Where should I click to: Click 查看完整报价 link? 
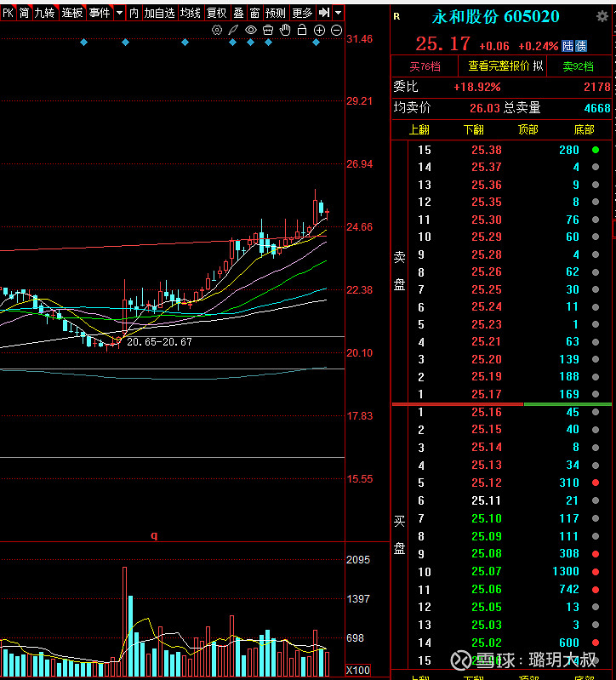499,66
